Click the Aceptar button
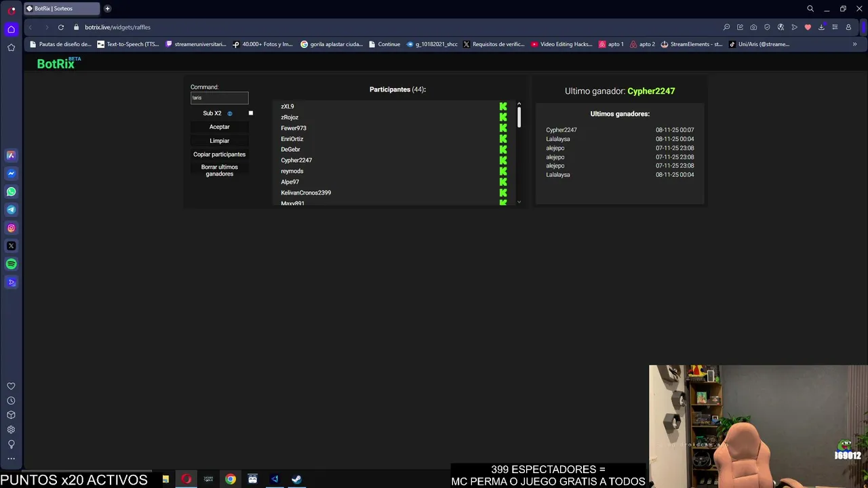The height and width of the screenshot is (488, 868). (219, 127)
